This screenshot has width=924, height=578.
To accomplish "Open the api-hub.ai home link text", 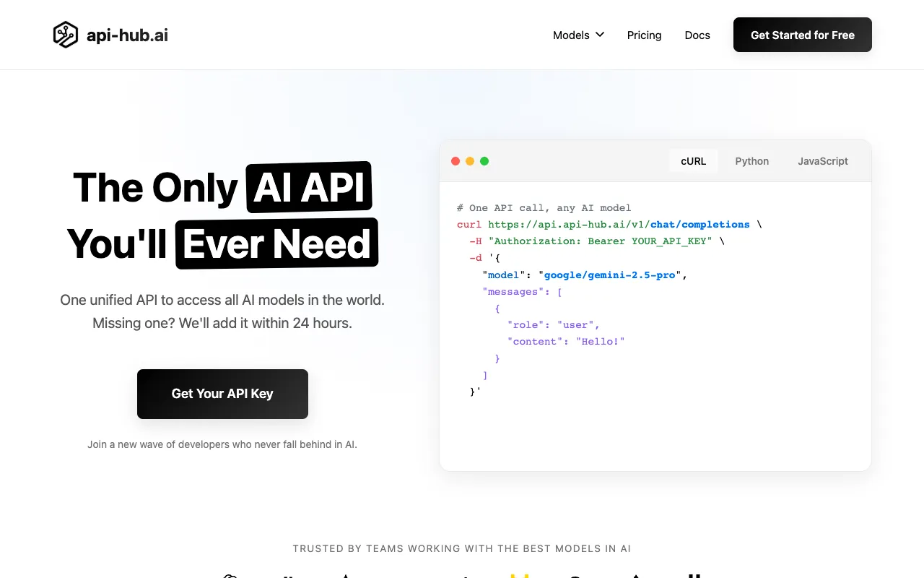I will coord(127,35).
